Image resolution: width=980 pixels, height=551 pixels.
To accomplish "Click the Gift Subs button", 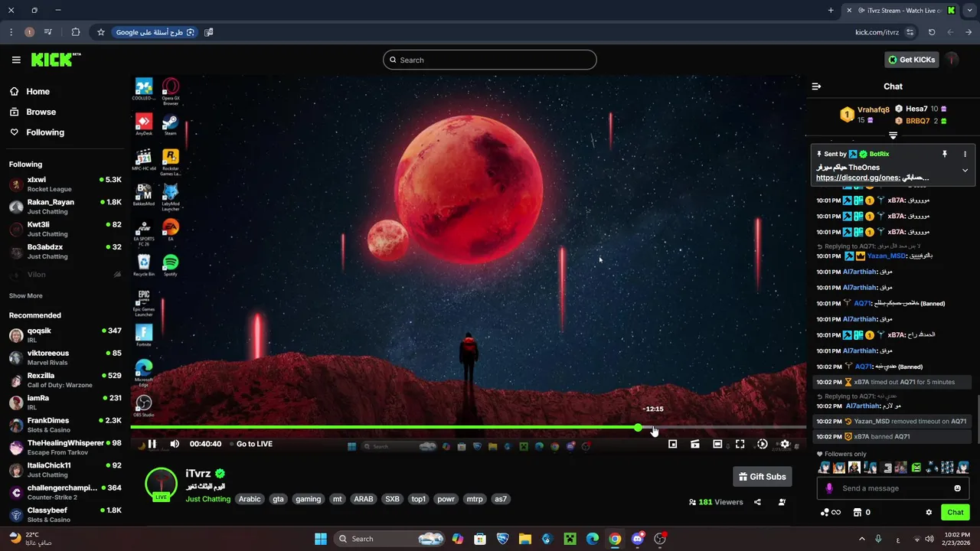I will (762, 477).
